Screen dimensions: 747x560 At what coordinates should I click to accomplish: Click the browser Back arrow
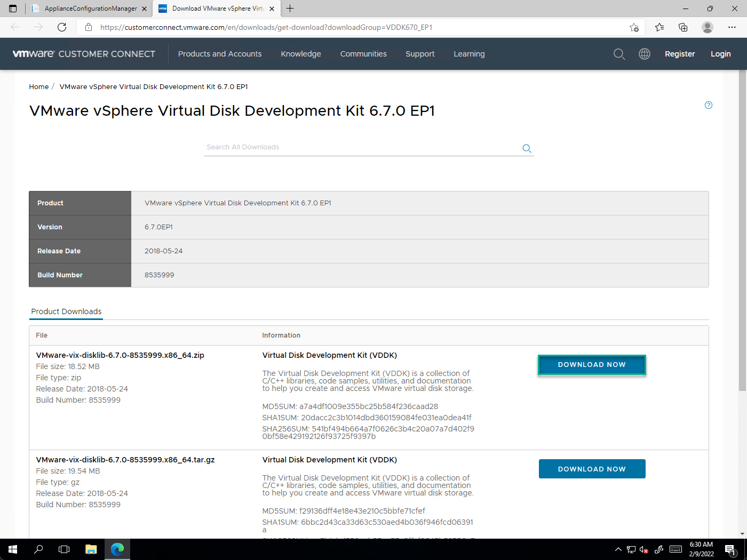[x=15, y=27]
